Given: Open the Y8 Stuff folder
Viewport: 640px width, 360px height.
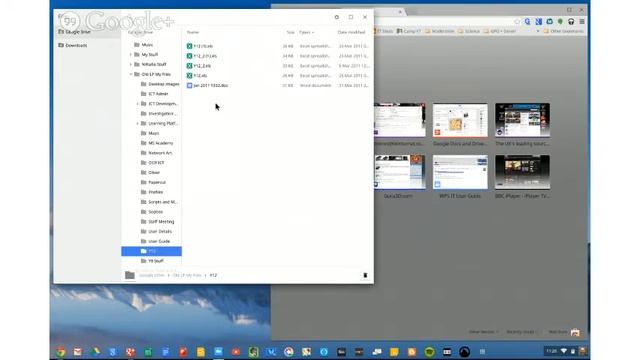Looking at the screenshot, I should (x=152, y=261).
